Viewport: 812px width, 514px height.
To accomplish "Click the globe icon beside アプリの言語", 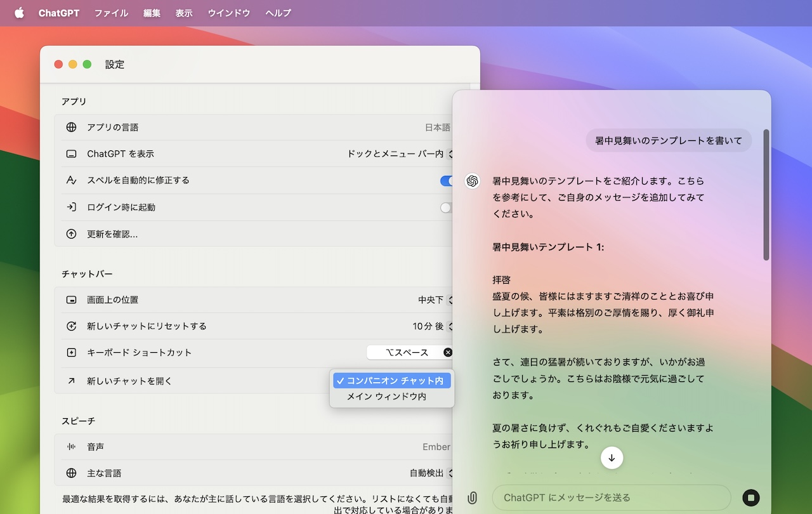I will [x=71, y=128].
